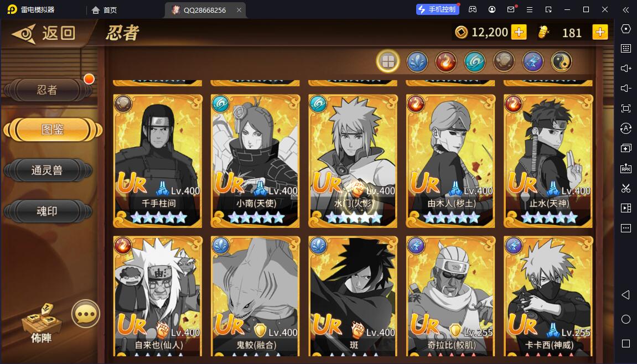Open the chat bubble icon
Screen dimensions: 637x364
(86, 314)
